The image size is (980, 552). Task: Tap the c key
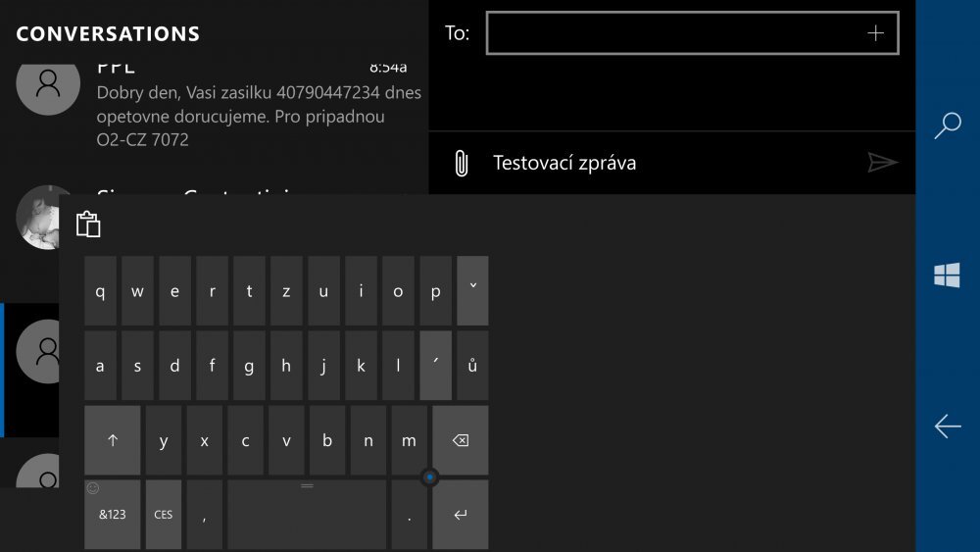246,440
